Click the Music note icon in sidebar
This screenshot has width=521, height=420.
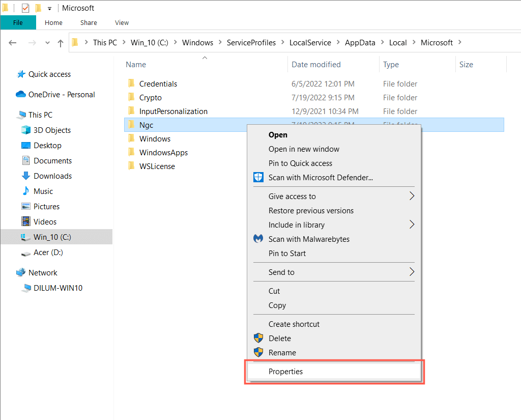tap(26, 191)
